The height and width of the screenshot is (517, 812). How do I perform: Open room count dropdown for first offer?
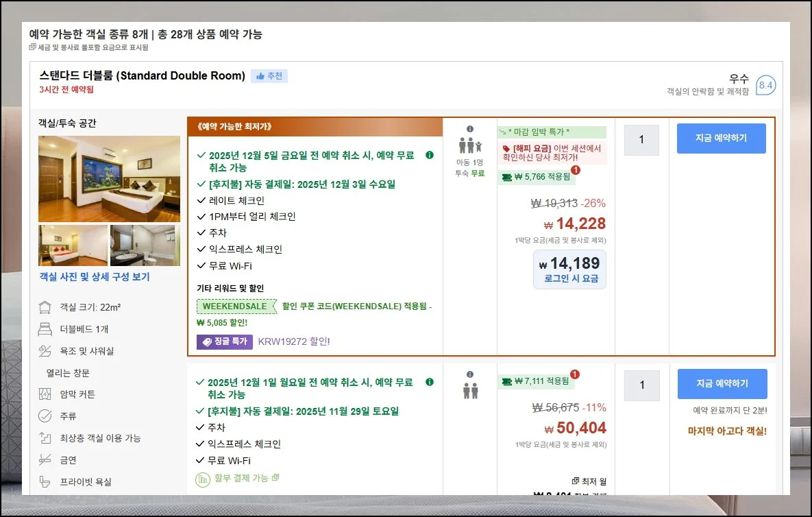tap(641, 140)
